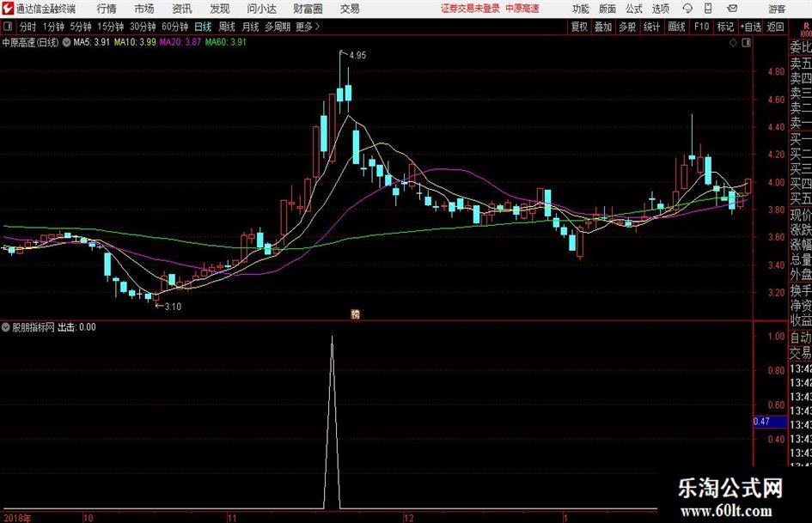Click month 11 marker on timeline

click(231, 518)
